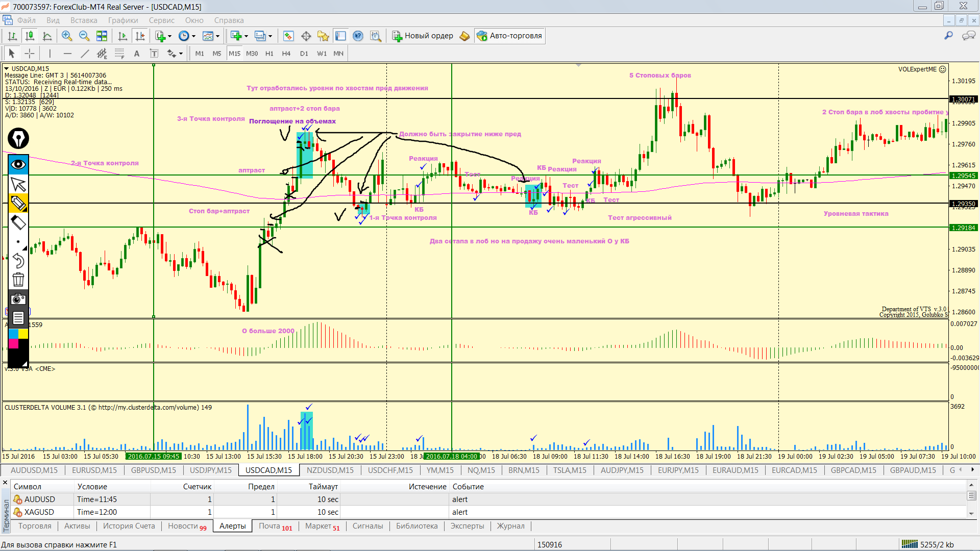
Task: Open Strategy Tester magnifier icon
Action: point(376,36)
